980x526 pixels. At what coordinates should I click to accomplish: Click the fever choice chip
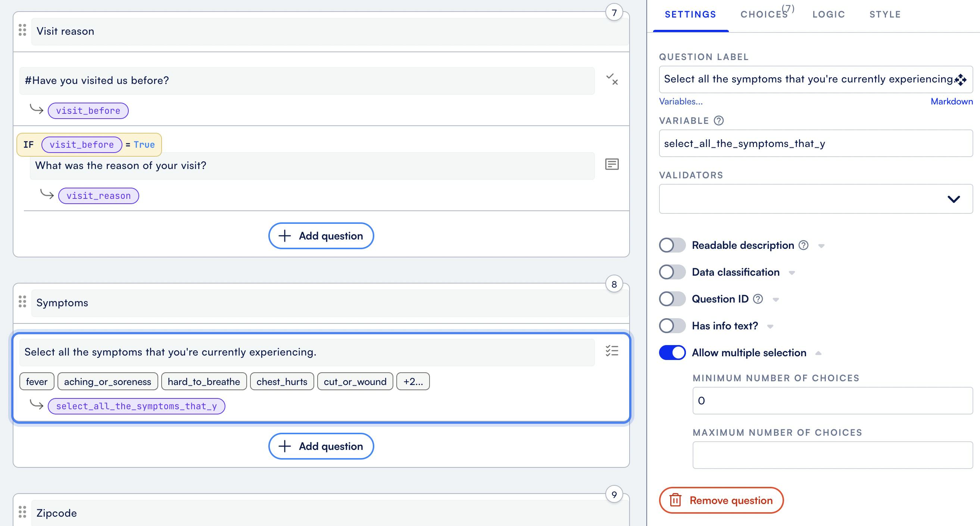pyautogui.click(x=37, y=382)
